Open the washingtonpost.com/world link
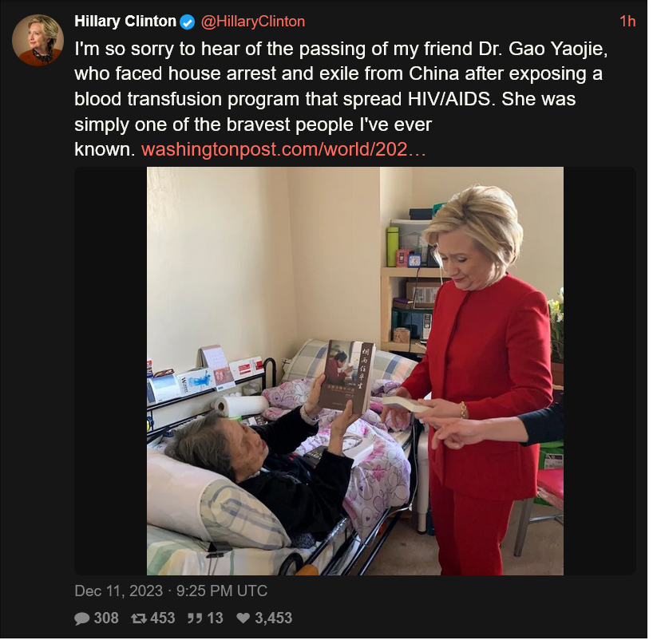The height and width of the screenshot is (644, 653). click(x=283, y=149)
